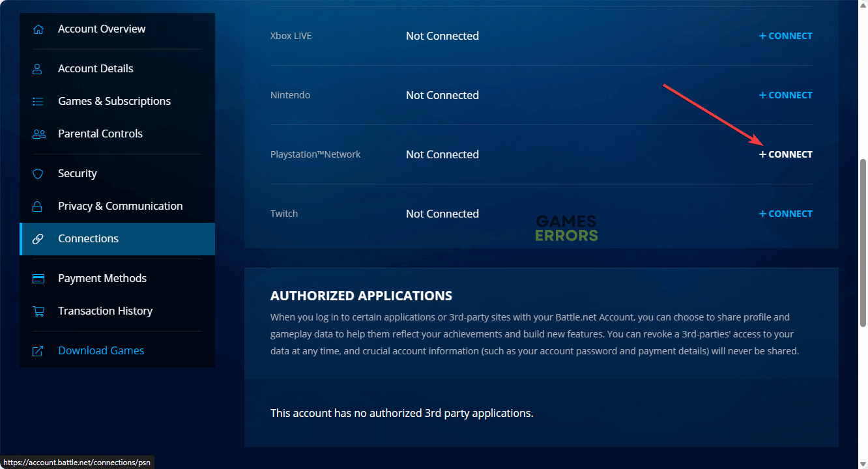Click the Not Connected status for Playstation Network
868x469 pixels.
point(442,154)
